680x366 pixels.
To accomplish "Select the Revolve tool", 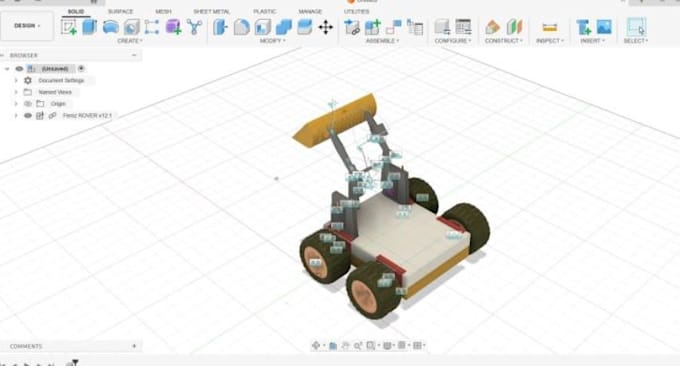I will [111, 27].
